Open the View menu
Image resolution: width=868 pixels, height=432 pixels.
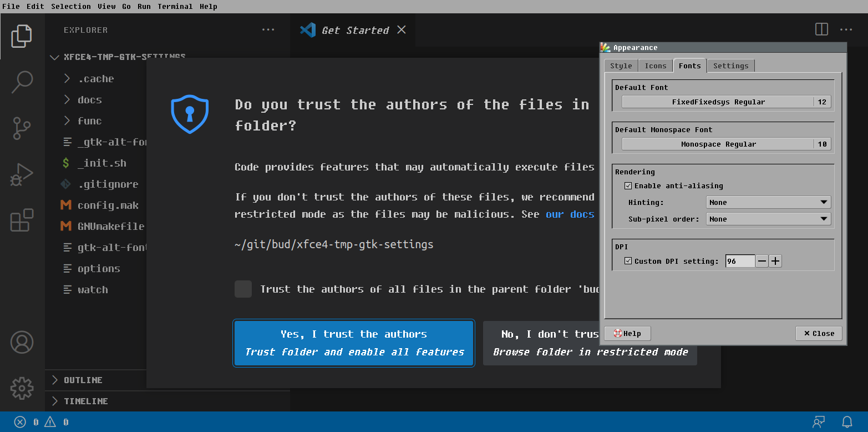106,7
